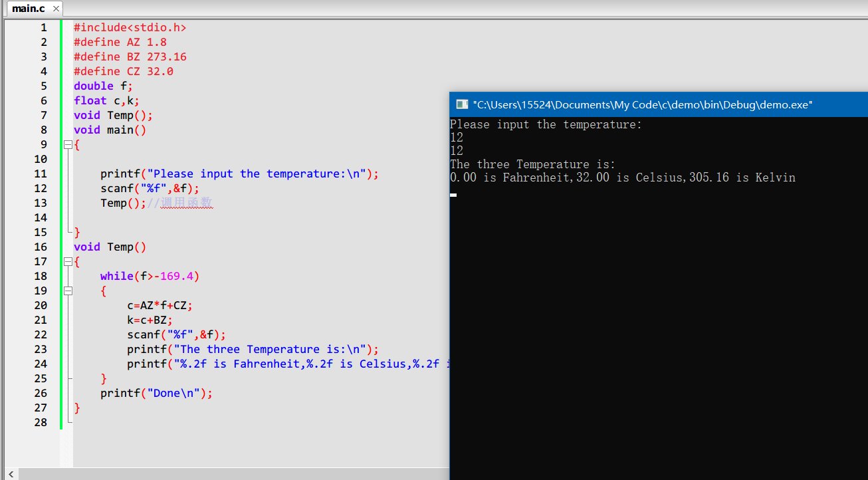Place cursor on the #include<stdio.h> line
Viewport: 868px width, 480px height.
point(130,27)
